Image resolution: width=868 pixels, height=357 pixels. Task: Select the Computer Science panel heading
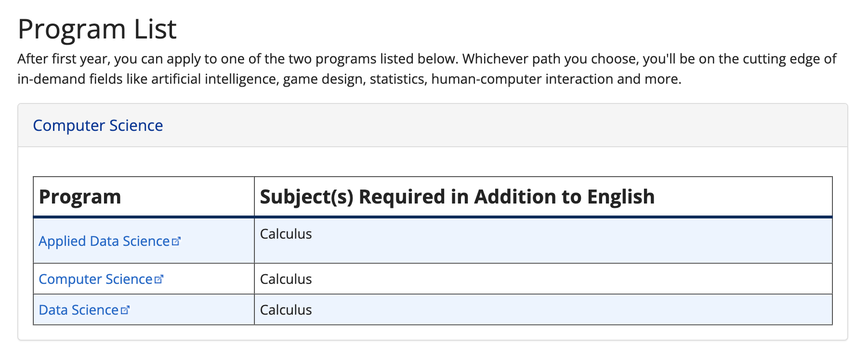click(98, 125)
